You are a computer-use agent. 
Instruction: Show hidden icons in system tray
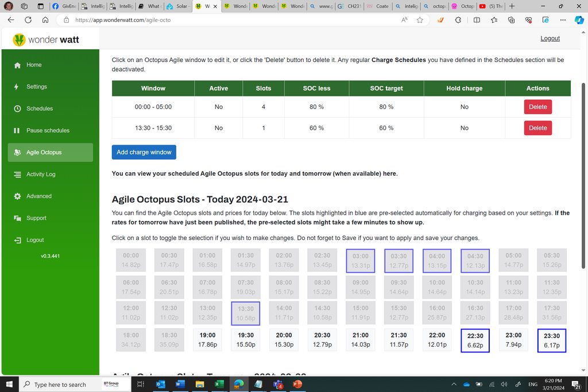pyautogui.click(x=454, y=385)
